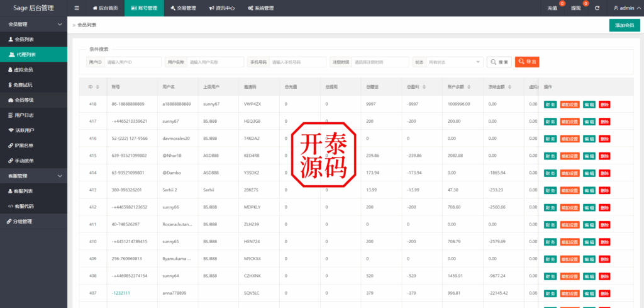The image size is (644, 308).
Task: Click account link -1232111
Action: [121, 293]
